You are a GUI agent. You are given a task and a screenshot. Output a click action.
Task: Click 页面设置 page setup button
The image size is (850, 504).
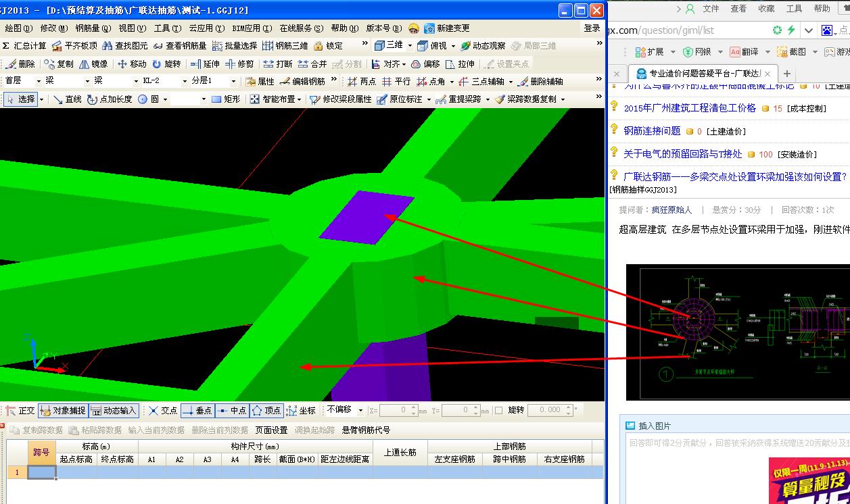tap(271, 430)
